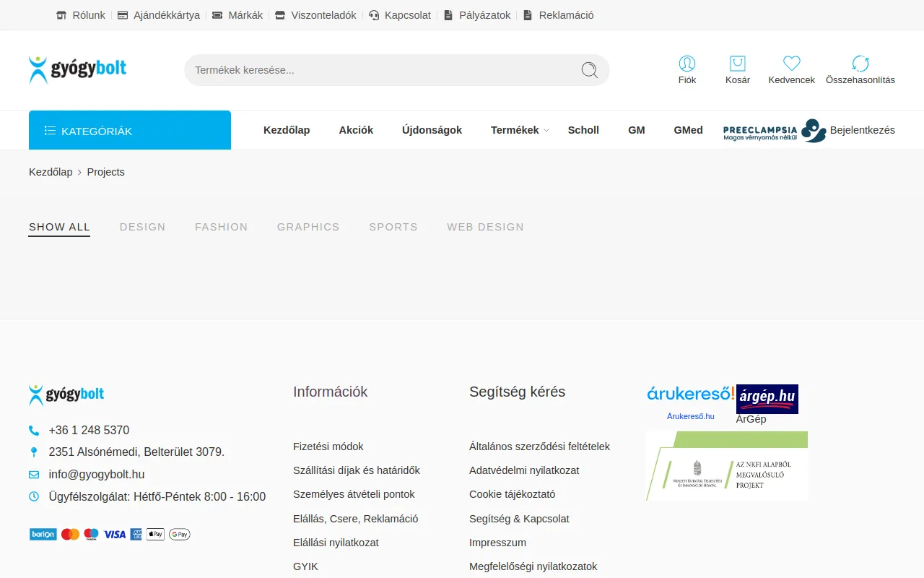Open the Újdonságok menu item
Screen dimensions: 924x578
pos(432,130)
